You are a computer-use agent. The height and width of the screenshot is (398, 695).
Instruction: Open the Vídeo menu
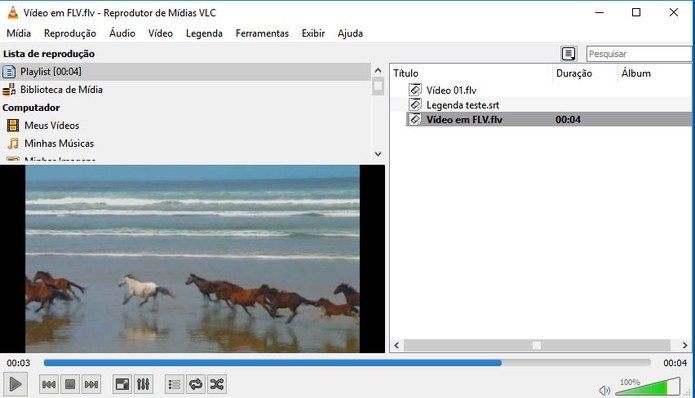(x=160, y=33)
